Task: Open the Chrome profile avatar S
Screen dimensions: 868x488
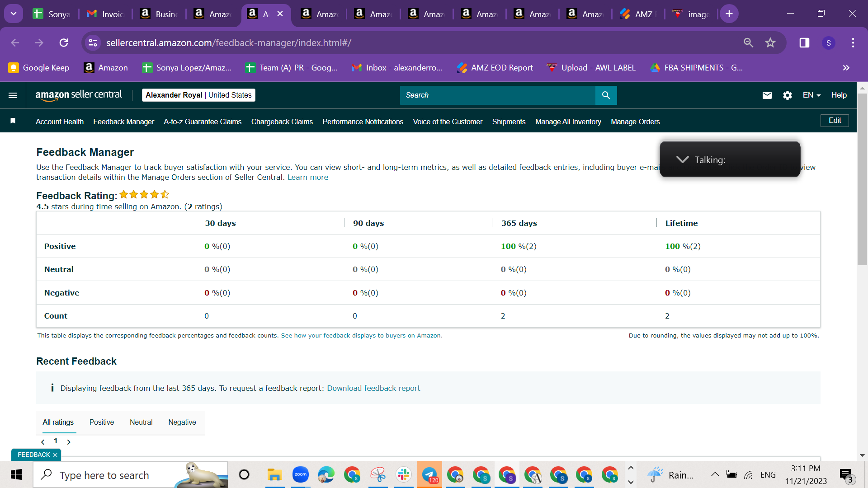Action: pyautogui.click(x=829, y=42)
